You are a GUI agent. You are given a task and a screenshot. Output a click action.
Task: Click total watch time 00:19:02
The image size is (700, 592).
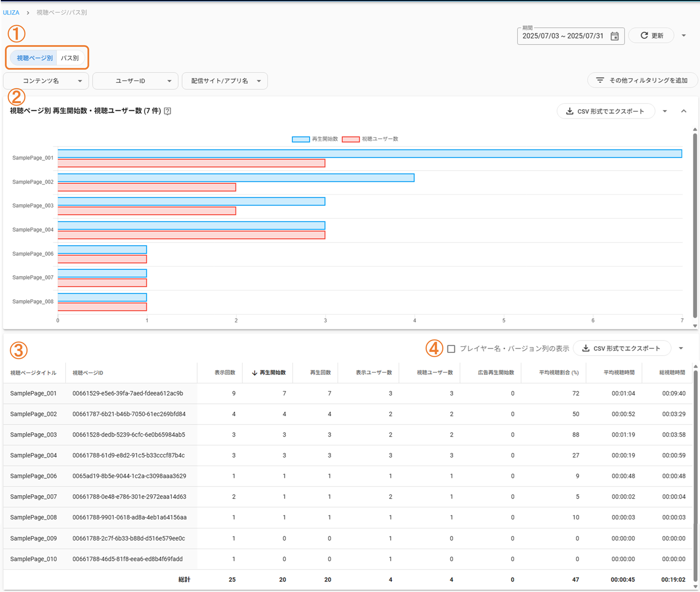click(x=673, y=580)
